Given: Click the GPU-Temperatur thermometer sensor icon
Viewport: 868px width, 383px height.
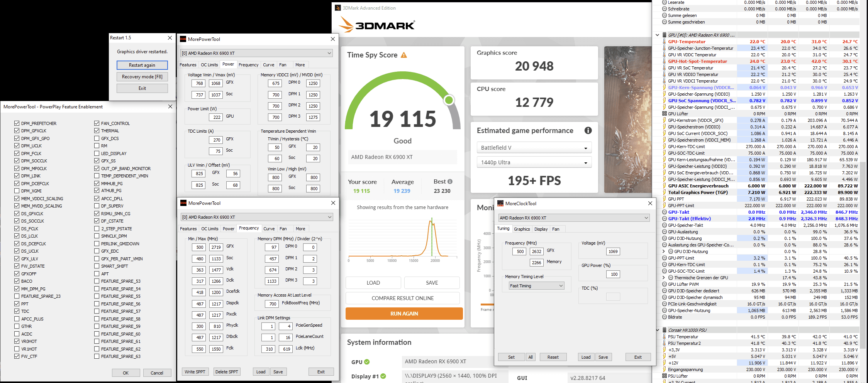Looking at the screenshot, I should point(665,42).
